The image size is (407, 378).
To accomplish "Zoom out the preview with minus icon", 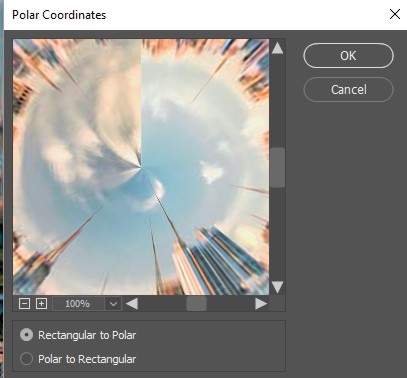I will (x=24, y=304).
